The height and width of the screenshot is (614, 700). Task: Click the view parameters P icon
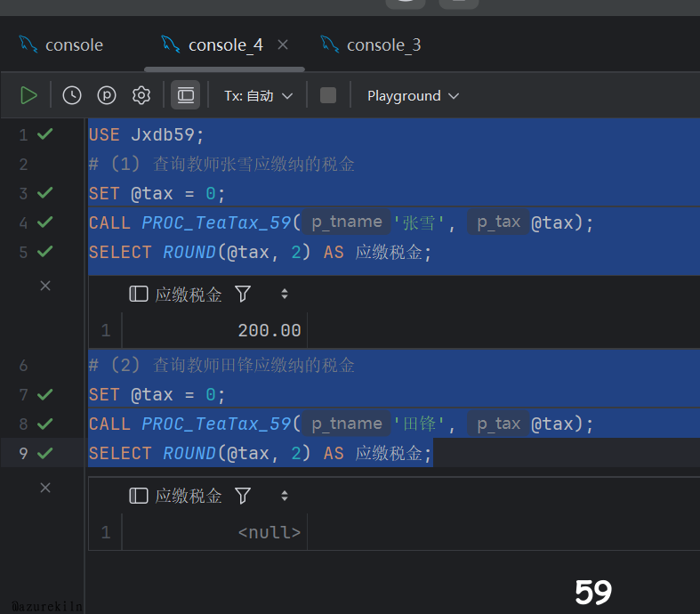(107, 95)
